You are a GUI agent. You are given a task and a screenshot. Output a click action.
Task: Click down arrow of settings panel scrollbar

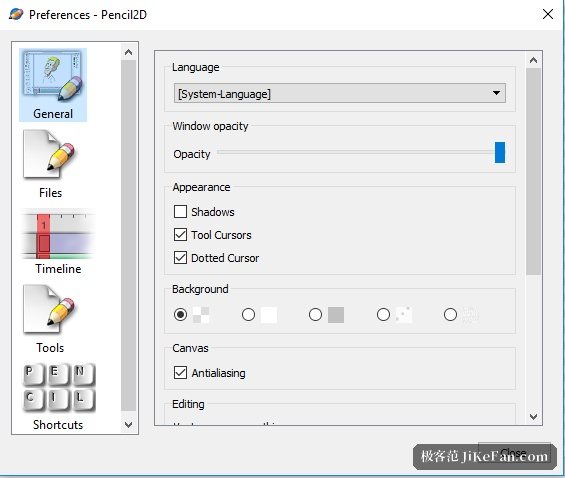[534, 417]
